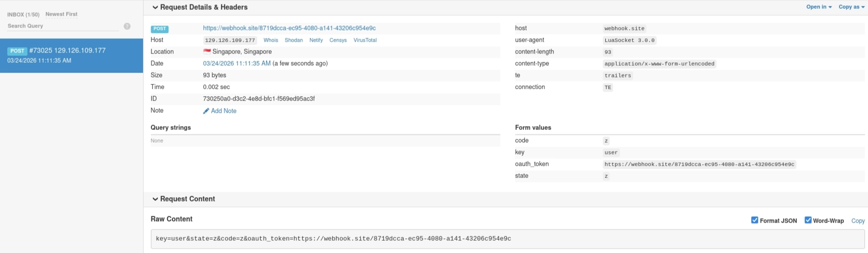Click the pencil Add Note icon
Screen dimensions: 868x253
tap(206, 111)
